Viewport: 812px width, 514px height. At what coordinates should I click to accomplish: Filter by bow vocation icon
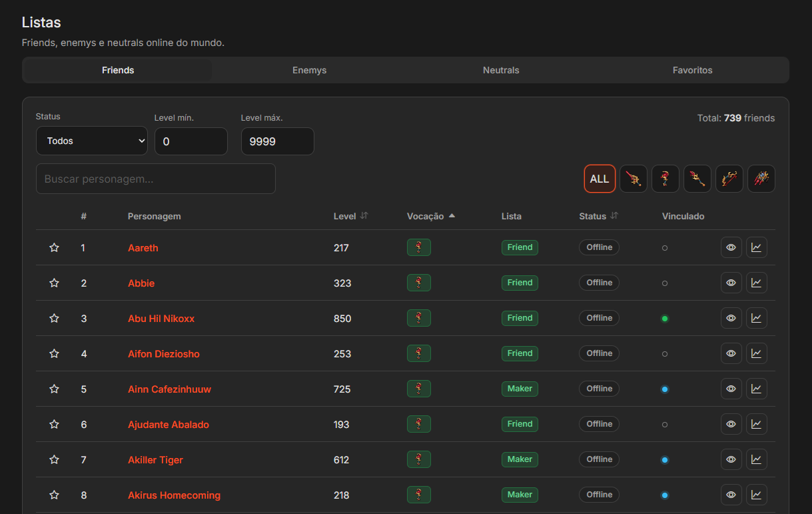click(x=729, y=179)
